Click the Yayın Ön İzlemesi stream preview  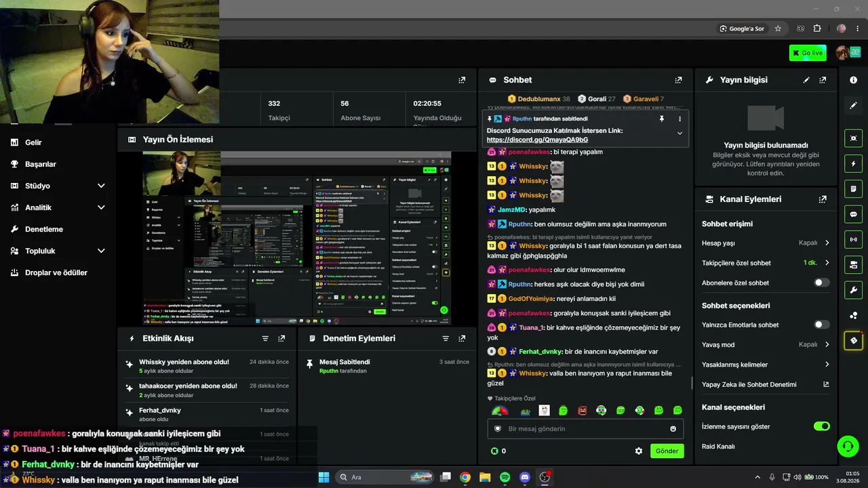pos(297,239)
